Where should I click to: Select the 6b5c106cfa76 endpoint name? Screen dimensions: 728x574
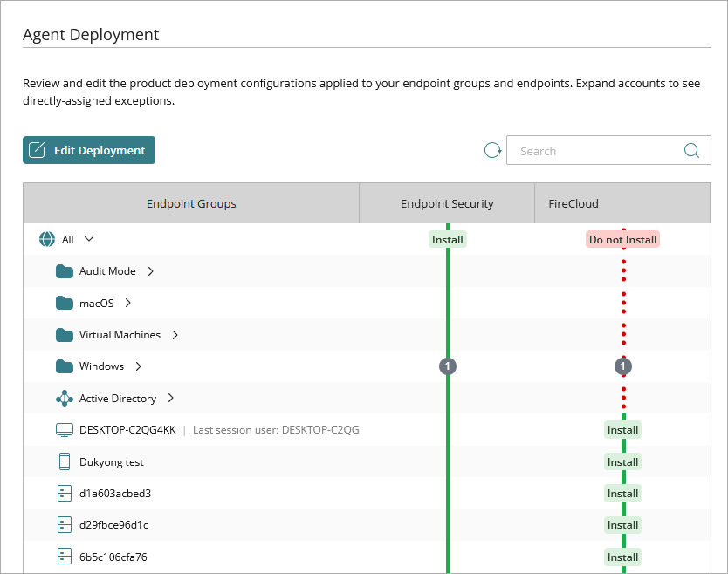point(113,557)
